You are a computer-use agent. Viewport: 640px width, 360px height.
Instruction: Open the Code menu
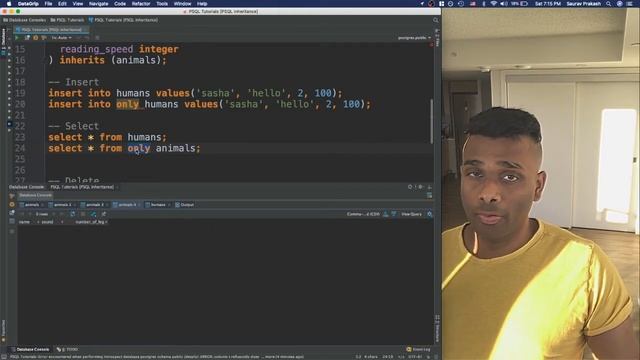[120, 4]
